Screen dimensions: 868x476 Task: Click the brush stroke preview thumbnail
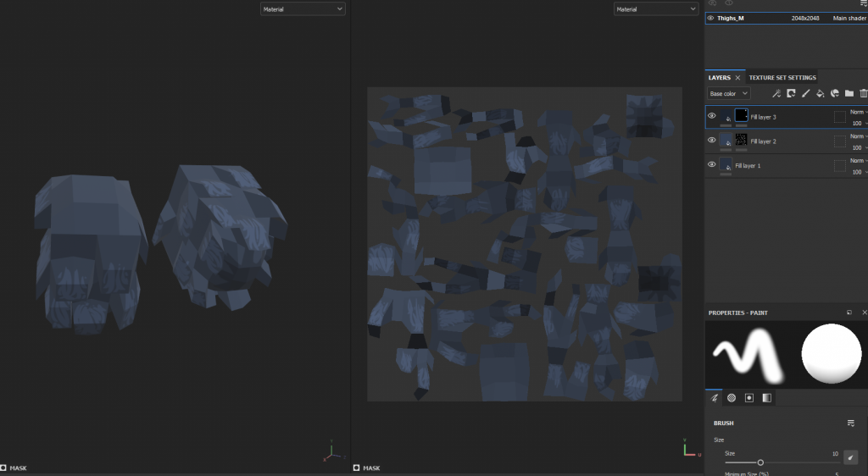[748, 355]
